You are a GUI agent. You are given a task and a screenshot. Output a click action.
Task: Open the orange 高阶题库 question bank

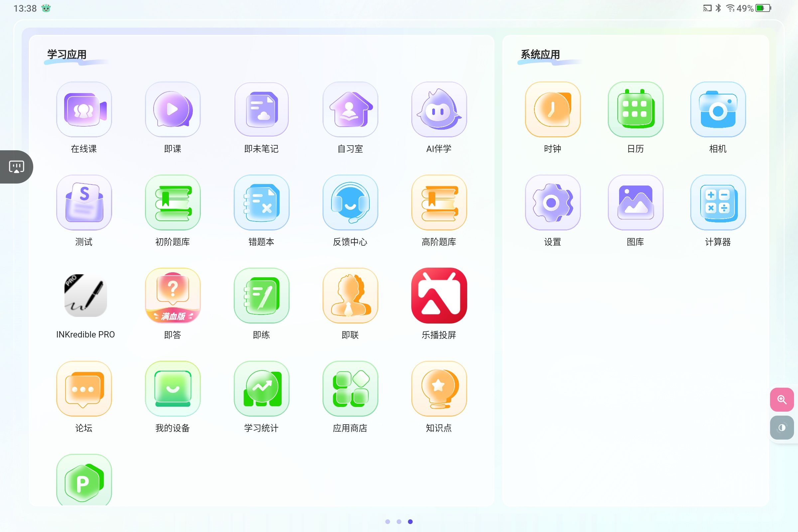(x=439, y=202)
